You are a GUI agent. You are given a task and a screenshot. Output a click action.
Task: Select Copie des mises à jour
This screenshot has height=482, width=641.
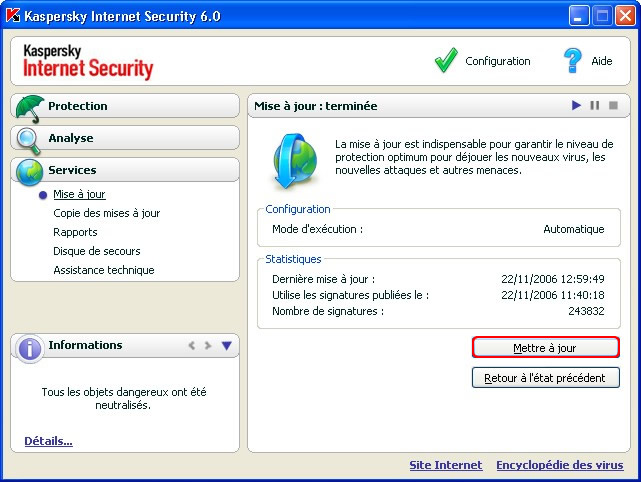tap(107, 213)
